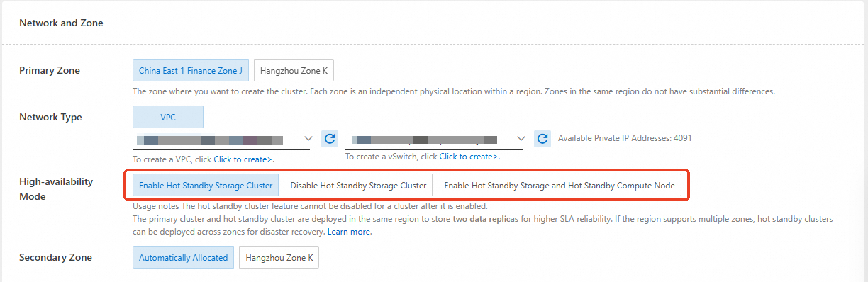Click the Available Private IP Addresses text

(x=625, y=138)
